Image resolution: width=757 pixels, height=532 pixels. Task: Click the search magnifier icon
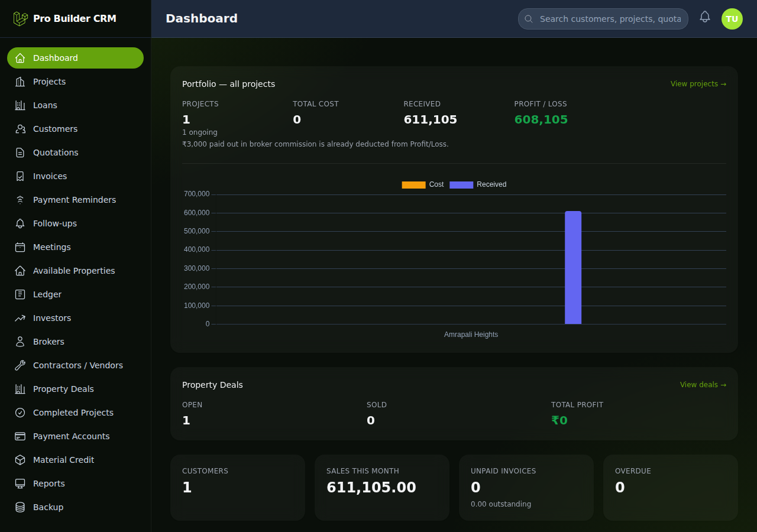[x=529, y=19]
